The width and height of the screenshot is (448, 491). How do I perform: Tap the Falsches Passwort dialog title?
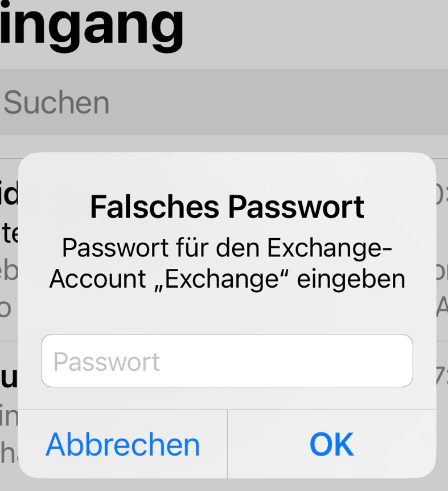click(x=227, y=207)
